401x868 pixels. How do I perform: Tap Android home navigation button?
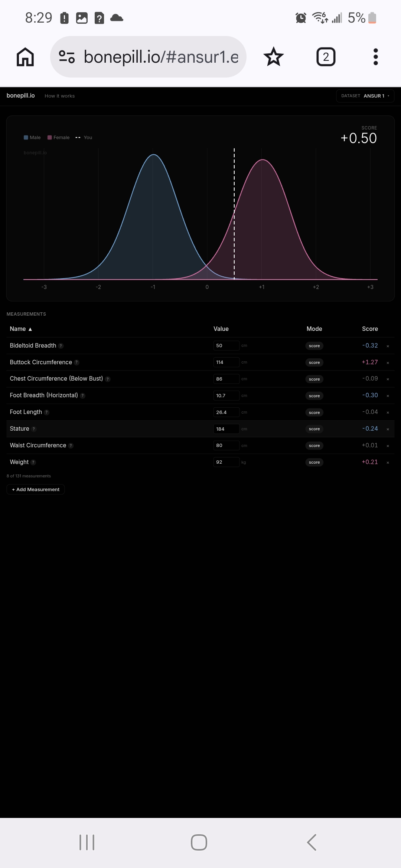point(199,842)
